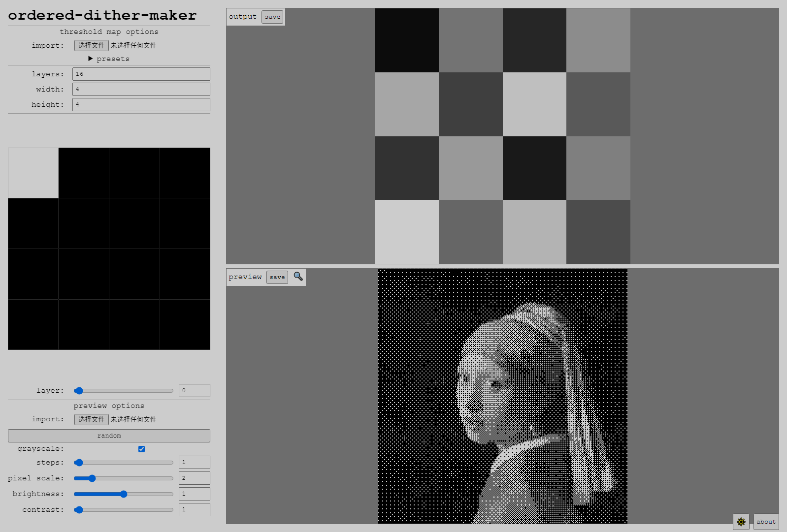The width and height of the screenshot is (787, 532).
Task: Click the threshold map options heading
Action: click(109, 31)
